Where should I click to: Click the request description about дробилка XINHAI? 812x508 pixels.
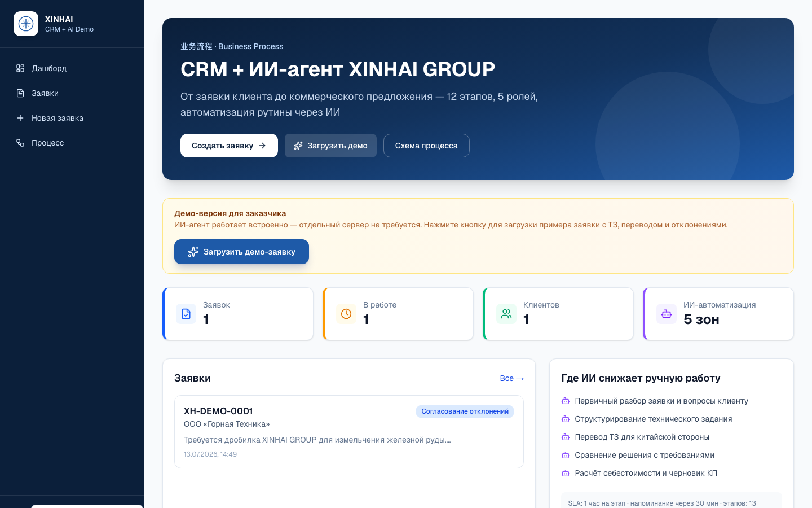[317, 440]
